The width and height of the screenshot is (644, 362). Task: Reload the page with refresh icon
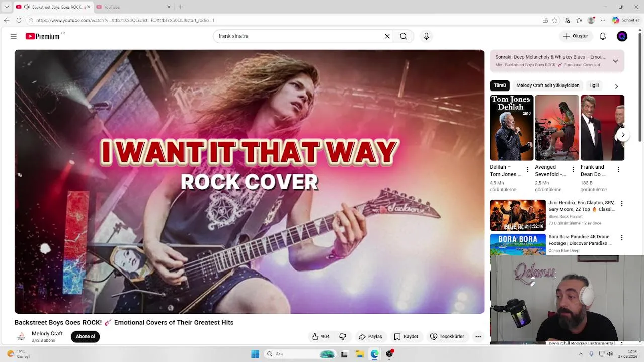click(19, 20)
